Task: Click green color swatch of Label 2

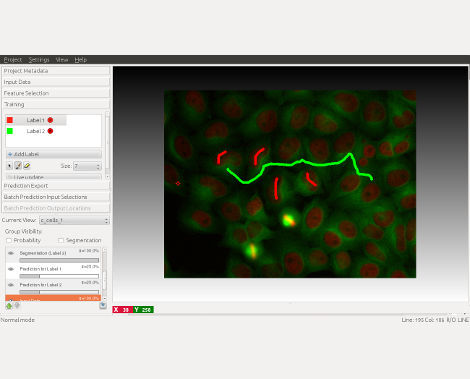Action: (x=10, y=131)
